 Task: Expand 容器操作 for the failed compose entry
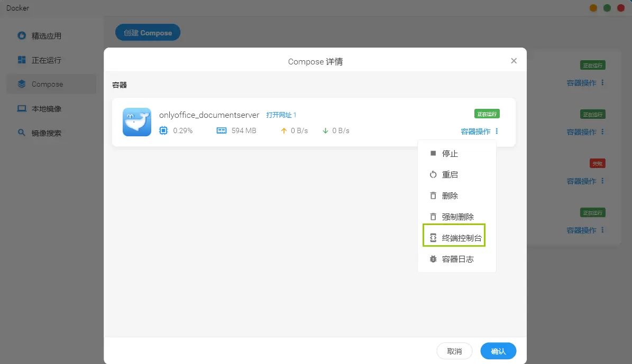tap(581, 181)
